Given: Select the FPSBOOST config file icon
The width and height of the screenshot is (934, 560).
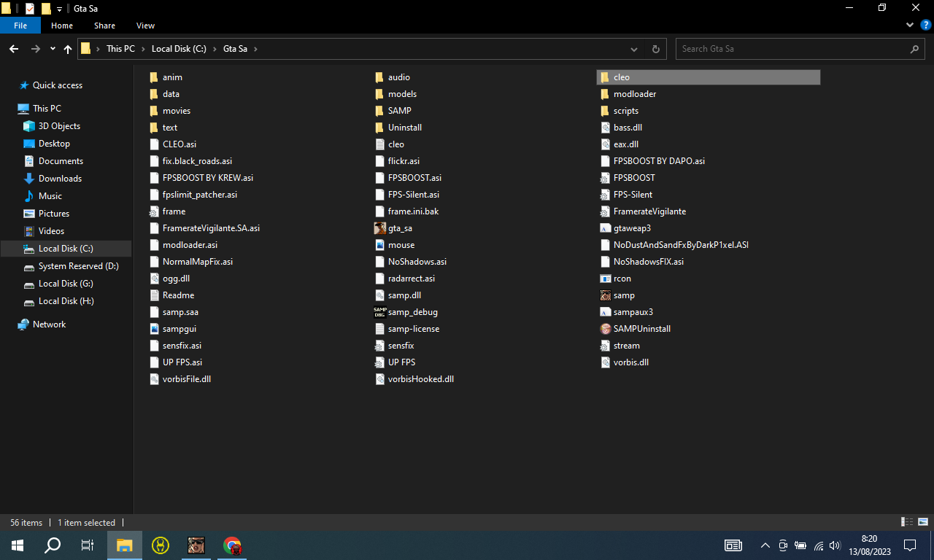Looking at the screenshot, I should (x=605, y=178).
